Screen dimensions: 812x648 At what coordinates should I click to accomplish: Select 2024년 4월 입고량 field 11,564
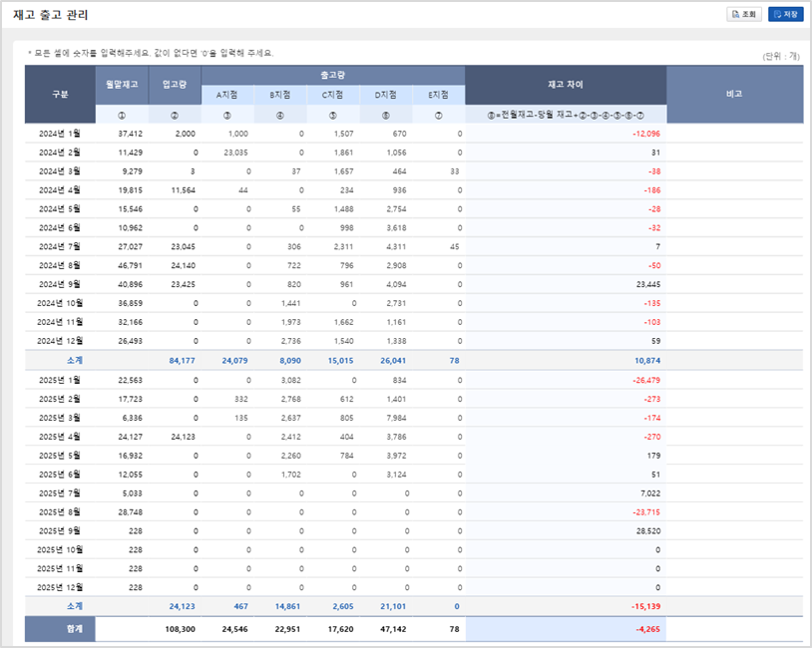pyautogui.click(x=175, y=189)
